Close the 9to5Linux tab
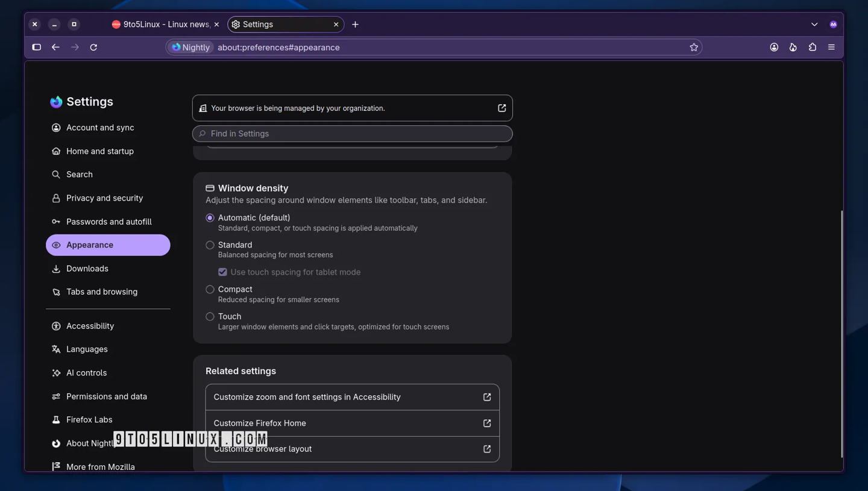 point(216,24)
